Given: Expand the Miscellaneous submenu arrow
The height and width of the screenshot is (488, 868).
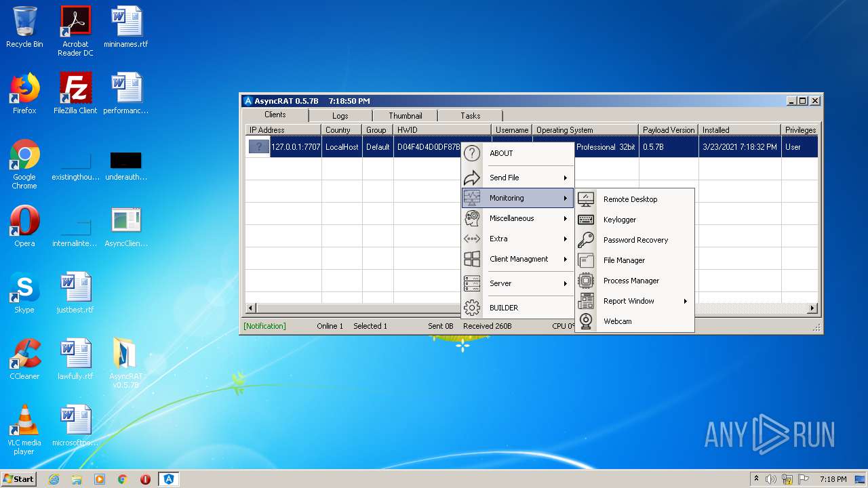Looking at the screenshot, I should (x=566, y=218).
